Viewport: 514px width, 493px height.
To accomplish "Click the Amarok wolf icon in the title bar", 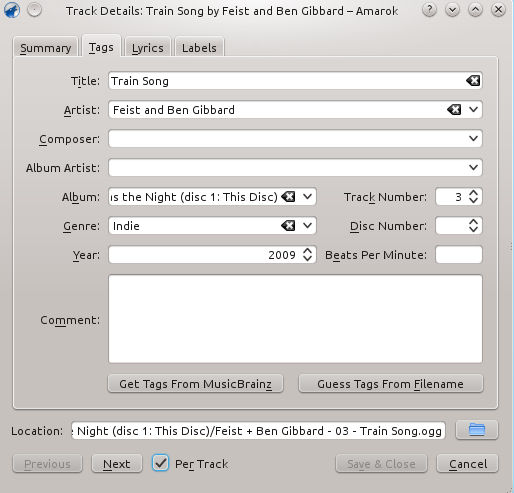I will (12, 10).
